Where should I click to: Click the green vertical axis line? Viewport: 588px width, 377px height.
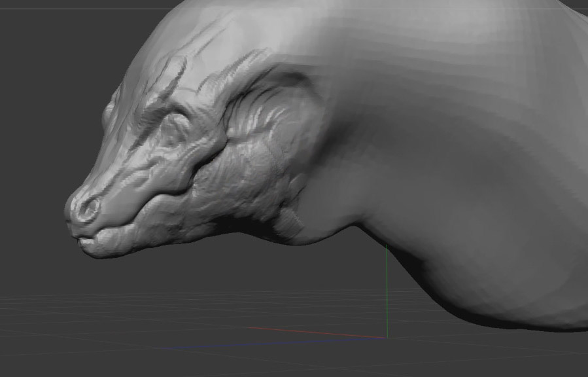[x=387, y=291]
